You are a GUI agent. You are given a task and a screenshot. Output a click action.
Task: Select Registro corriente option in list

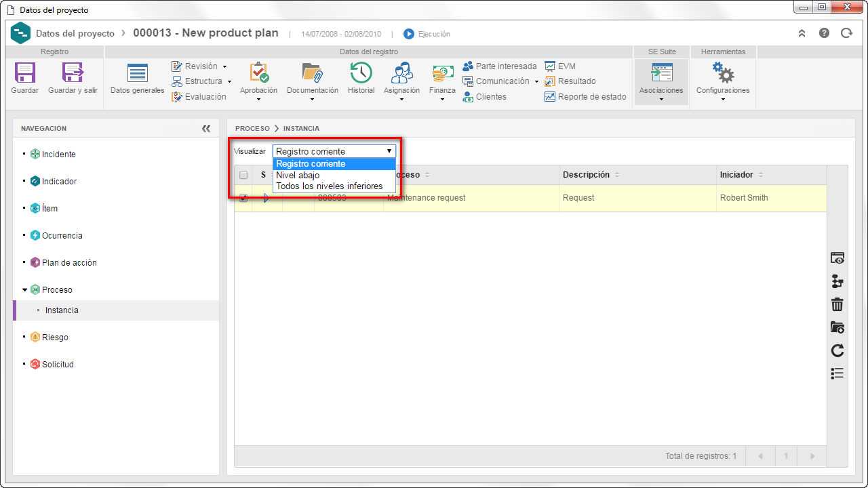tap(334, 164)
